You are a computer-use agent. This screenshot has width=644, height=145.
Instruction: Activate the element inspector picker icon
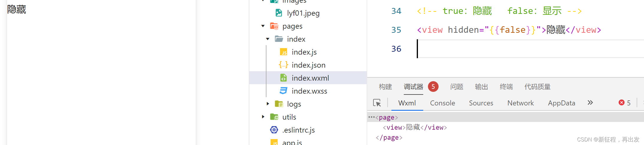(377, 103)
